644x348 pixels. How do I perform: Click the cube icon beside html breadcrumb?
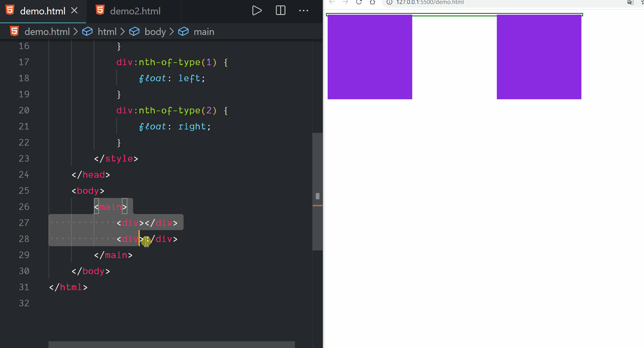click(87, 31)
